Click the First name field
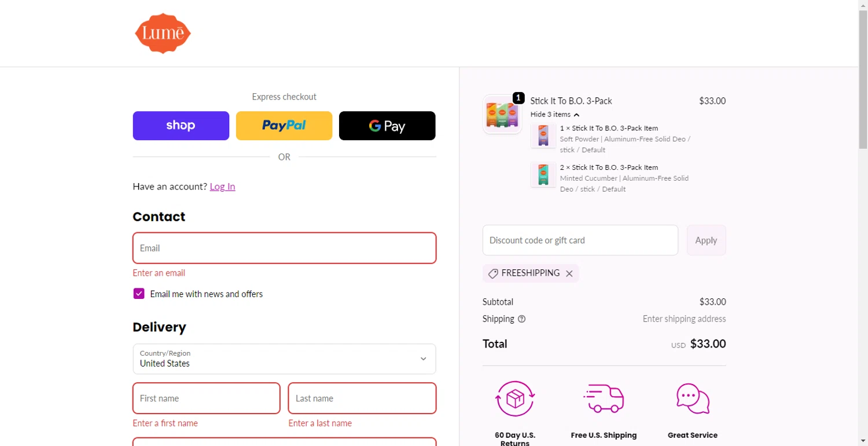 point(206,399)
